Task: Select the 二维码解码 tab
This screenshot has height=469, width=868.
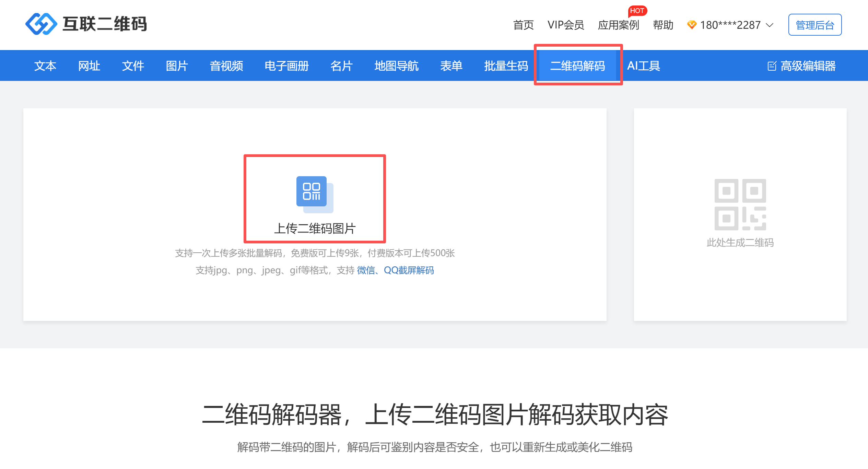Action: pyautogui.click(x=578, y=66)
